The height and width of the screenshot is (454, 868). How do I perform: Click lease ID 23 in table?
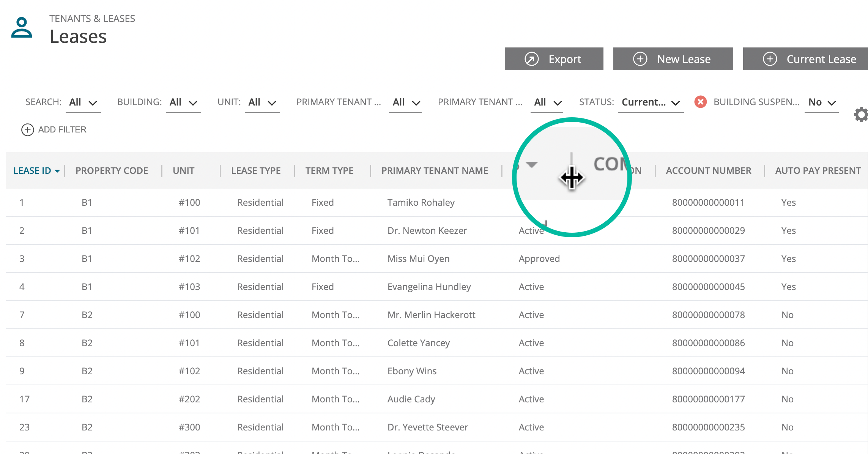(x=24, y=427)
